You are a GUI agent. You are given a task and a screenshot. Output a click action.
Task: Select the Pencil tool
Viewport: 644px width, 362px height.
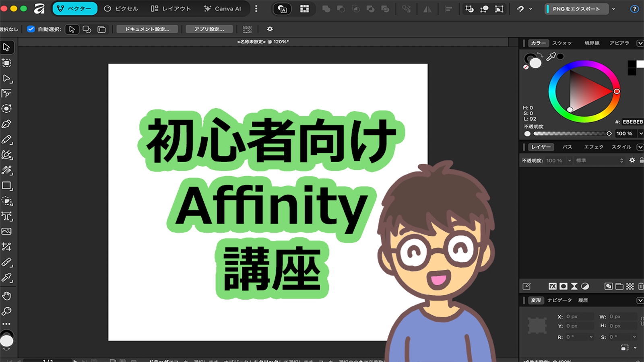6,140
